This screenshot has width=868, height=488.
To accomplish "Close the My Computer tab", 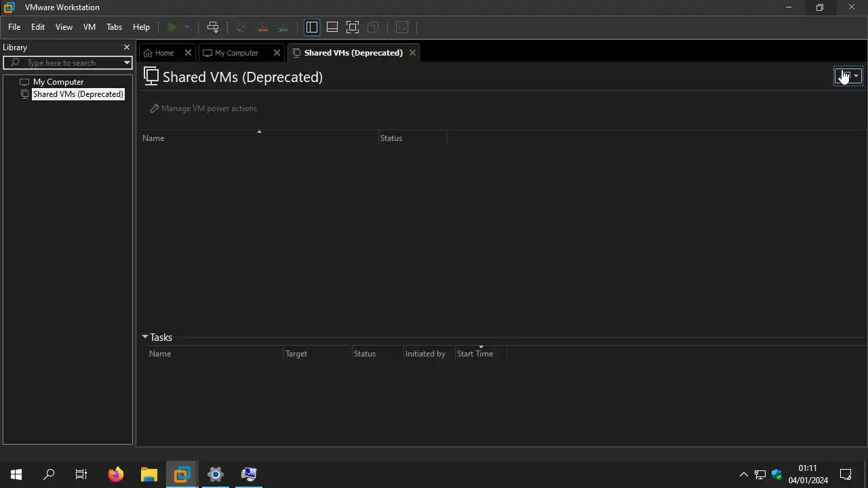I will coord(277,53).
